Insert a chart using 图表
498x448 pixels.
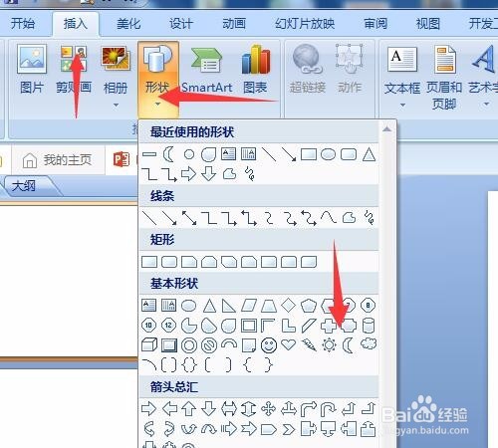255,70
